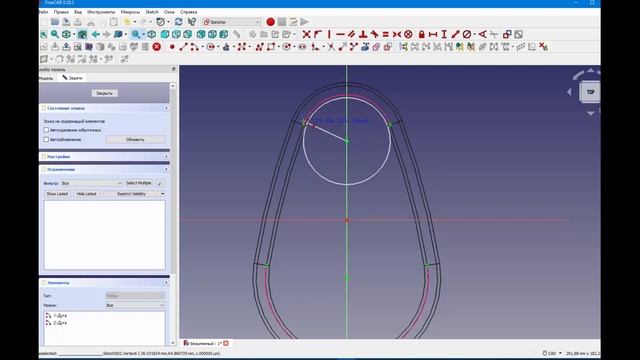Image resolution: width=640 pixels, height=360 pixels.
Task: Collapse the Состояние эскиза section
Action: (166, 108)
